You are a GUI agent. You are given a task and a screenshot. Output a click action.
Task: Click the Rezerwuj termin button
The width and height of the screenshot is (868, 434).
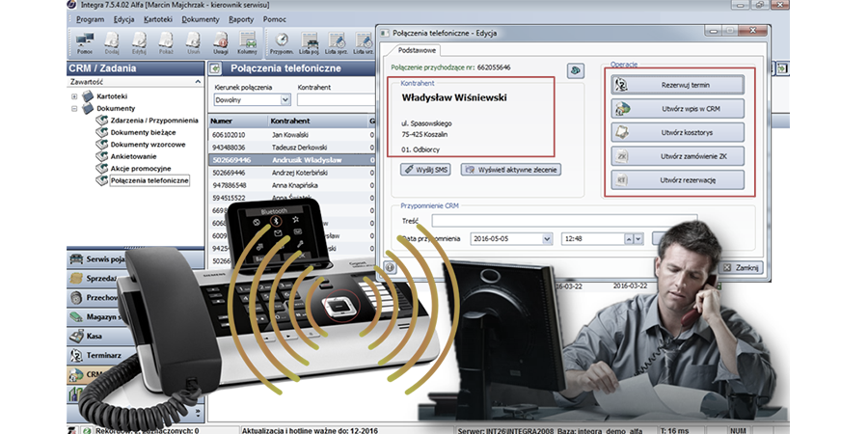(678, 85)
